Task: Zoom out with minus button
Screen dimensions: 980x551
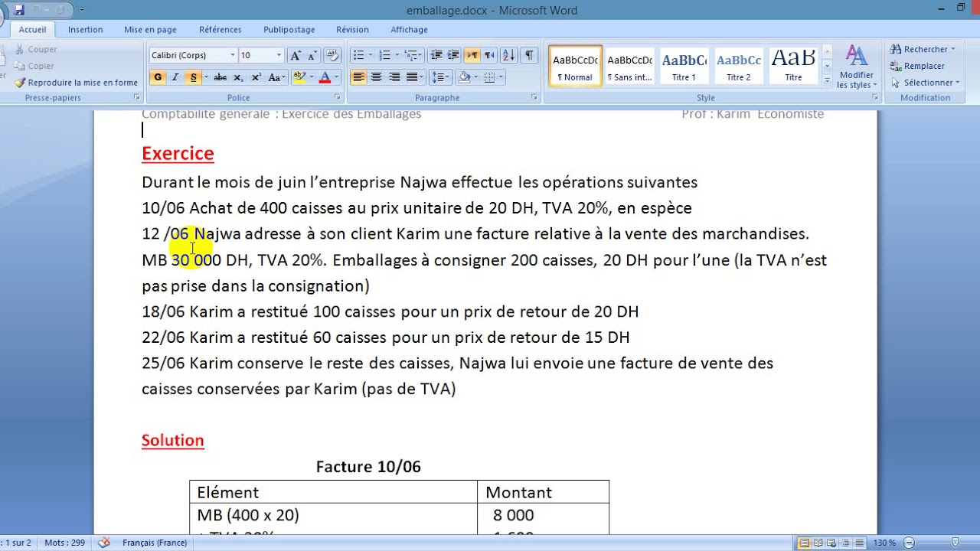Action: coord(908,543)
